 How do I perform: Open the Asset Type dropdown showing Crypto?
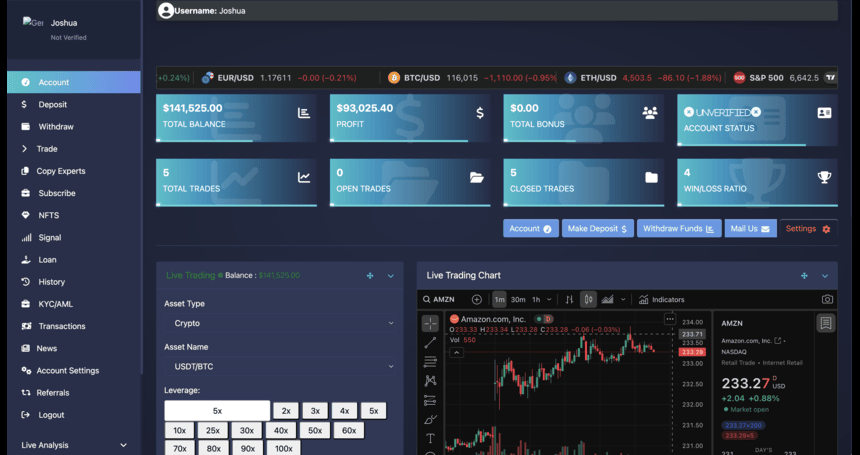(x=279, y=323)
